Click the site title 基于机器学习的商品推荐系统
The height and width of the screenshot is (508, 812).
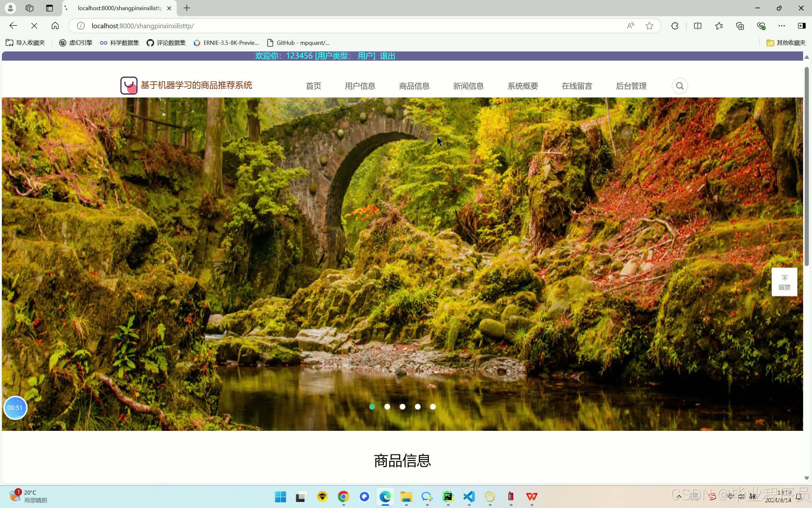(196, 85)
